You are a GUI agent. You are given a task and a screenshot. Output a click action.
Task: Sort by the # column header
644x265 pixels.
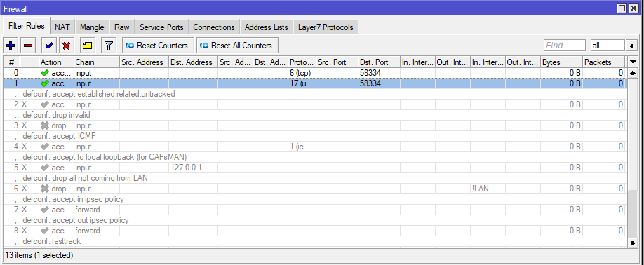tap(11, 62)
